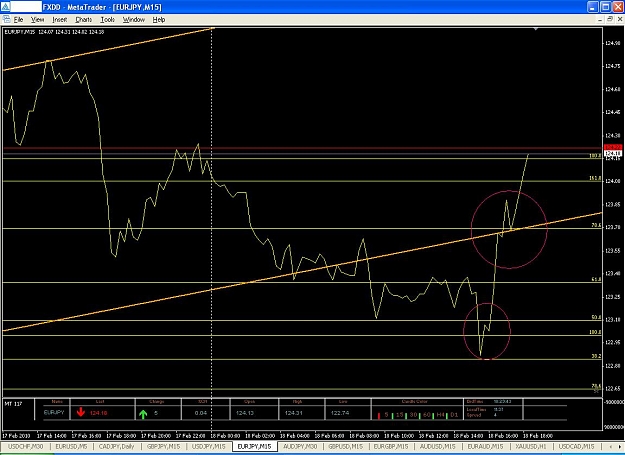Switch to the EURAUD,M15 chart tab
Image resolution: width=625 pixels, height=455 pixels.
tap(485, 447)
